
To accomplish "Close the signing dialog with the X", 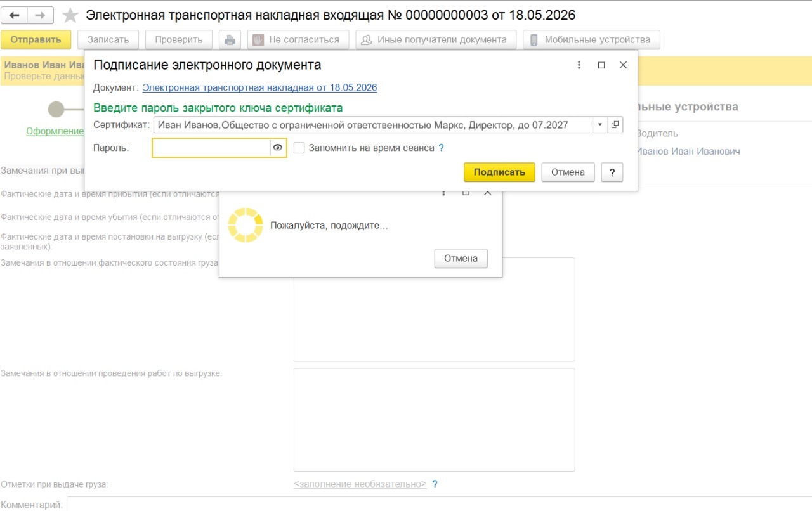I will point(623,65).
